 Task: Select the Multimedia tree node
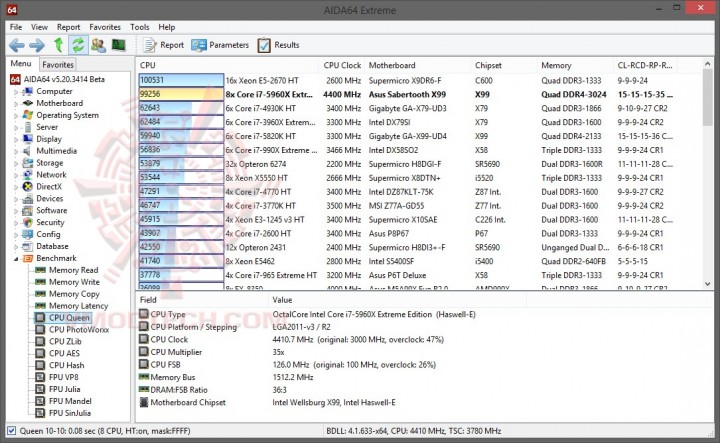click(x=56, y=151)
